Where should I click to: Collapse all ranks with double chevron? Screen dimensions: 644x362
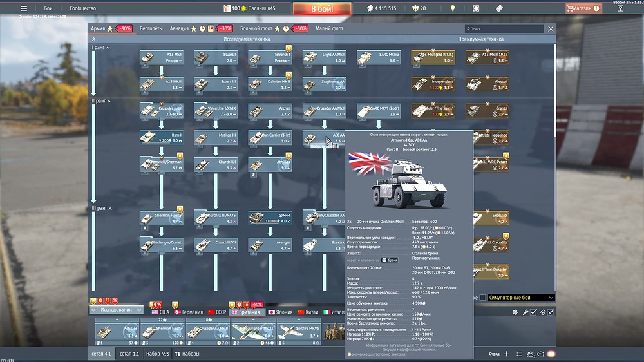pyautogui.click(x=93, y=39)
